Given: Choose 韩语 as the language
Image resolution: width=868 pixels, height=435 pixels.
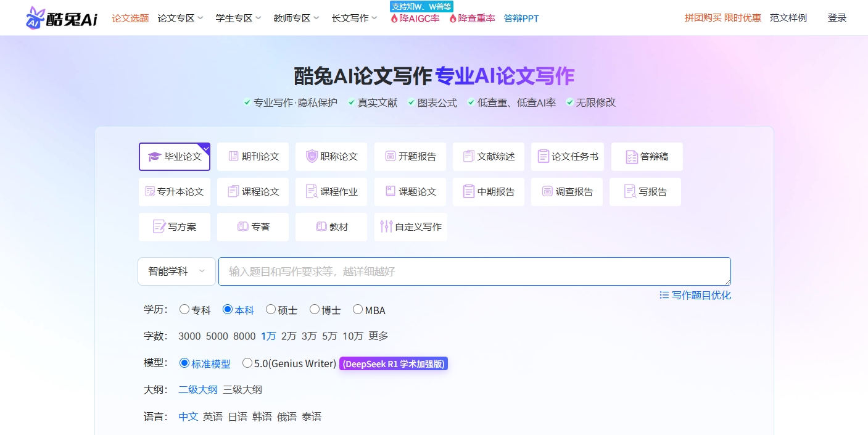Looking at the screenshot, I should pos(262,416).
